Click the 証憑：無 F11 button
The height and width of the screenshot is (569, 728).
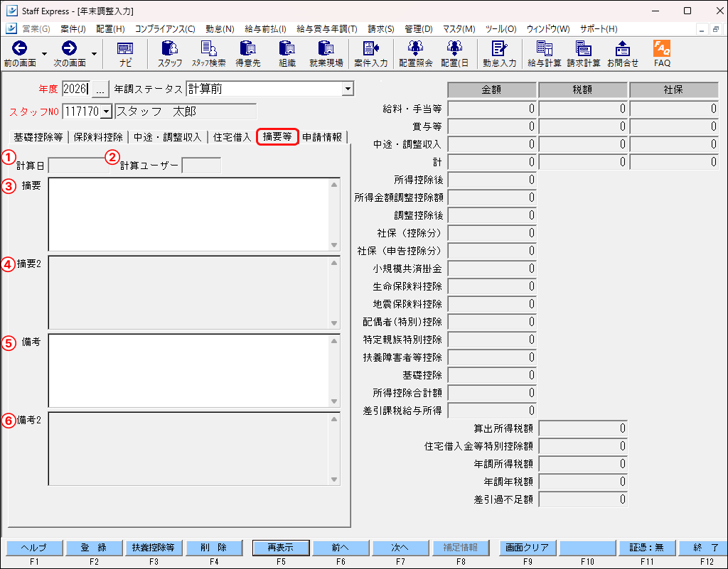pos(647,548)
